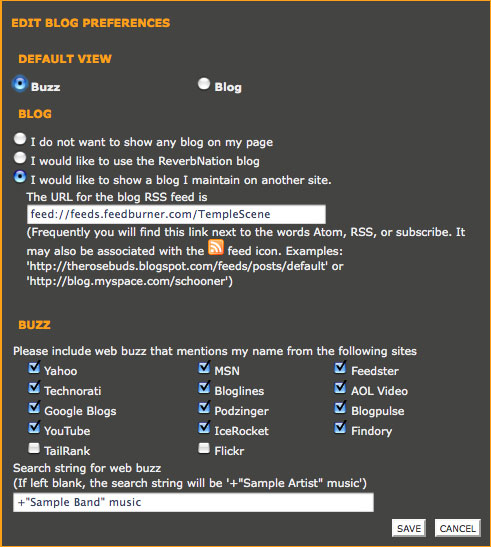
Task: Uncheck the AOL Video checkbox
Action: (340, 387)
